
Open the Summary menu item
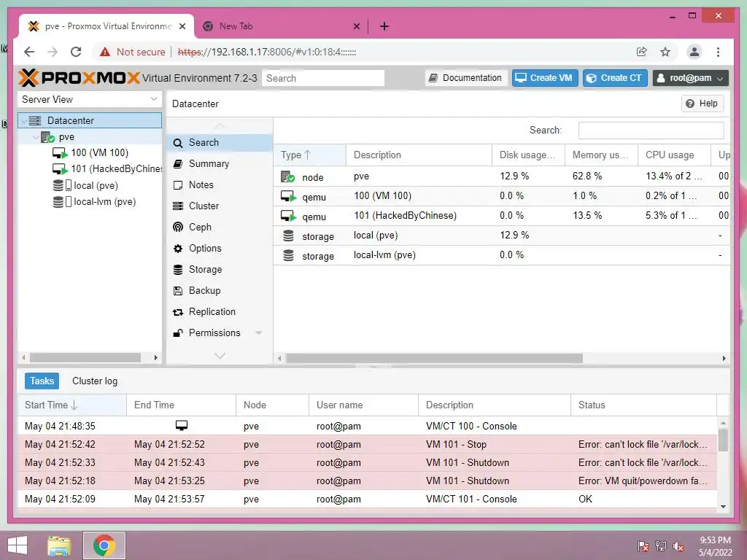pos(219,163)
